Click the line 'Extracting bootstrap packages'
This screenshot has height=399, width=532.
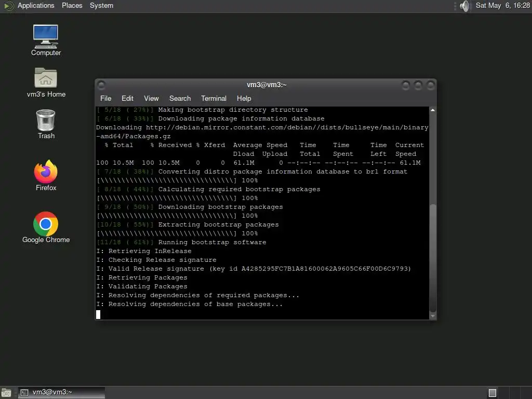(x=218, y=224)
